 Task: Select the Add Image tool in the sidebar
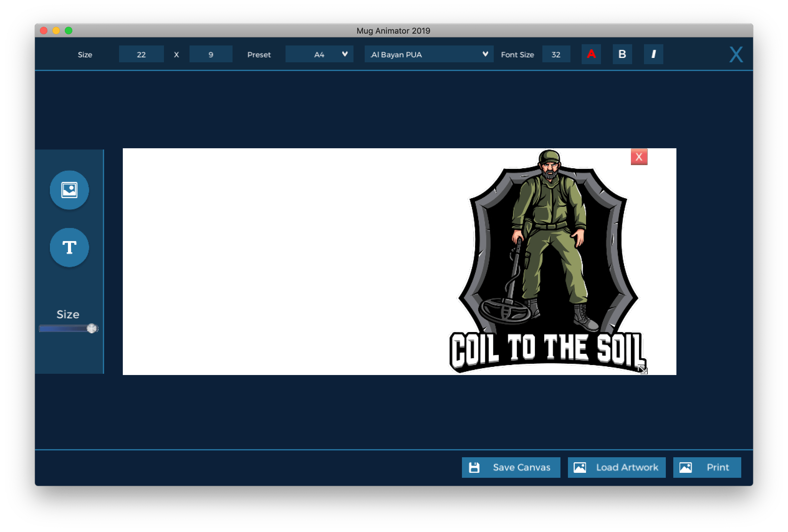pyautogui.click(x=69, y=190)
